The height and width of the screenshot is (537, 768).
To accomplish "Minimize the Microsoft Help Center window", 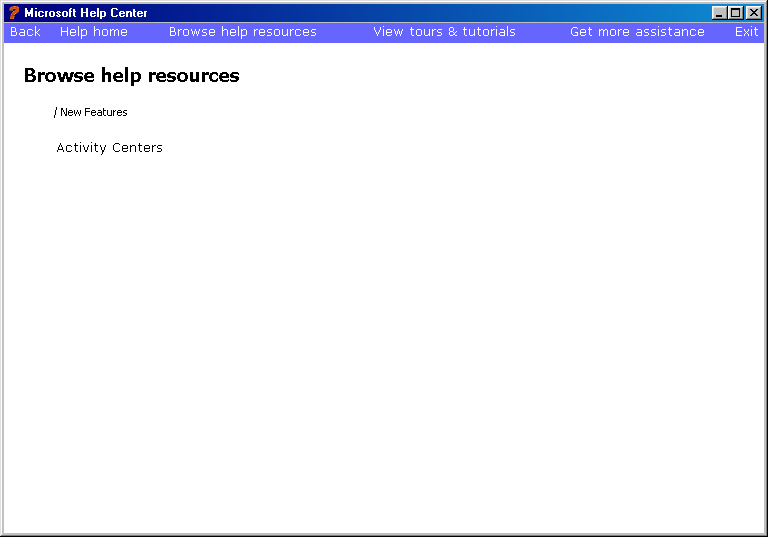I will click(719, 13).
